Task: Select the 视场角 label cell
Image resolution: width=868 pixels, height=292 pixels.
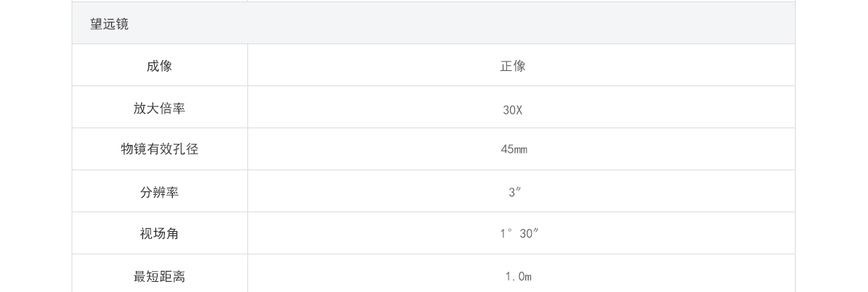Action: (160, 233)
